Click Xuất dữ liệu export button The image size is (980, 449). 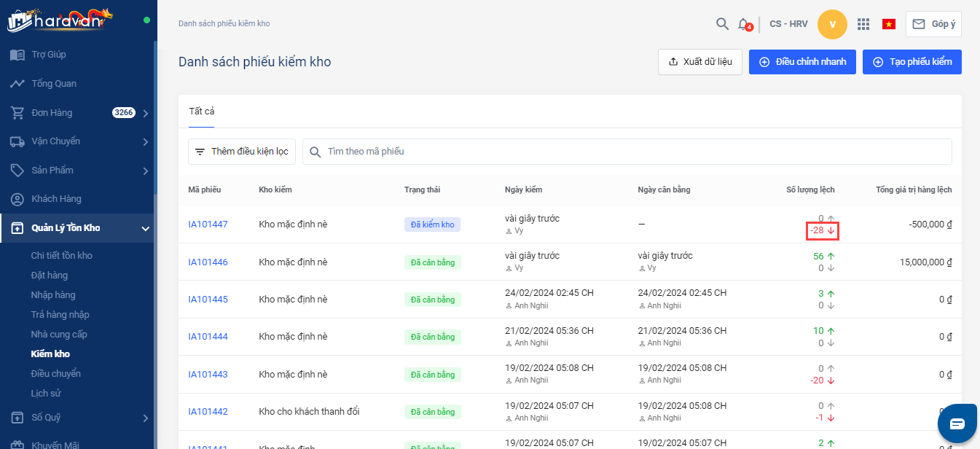point(699,62)
